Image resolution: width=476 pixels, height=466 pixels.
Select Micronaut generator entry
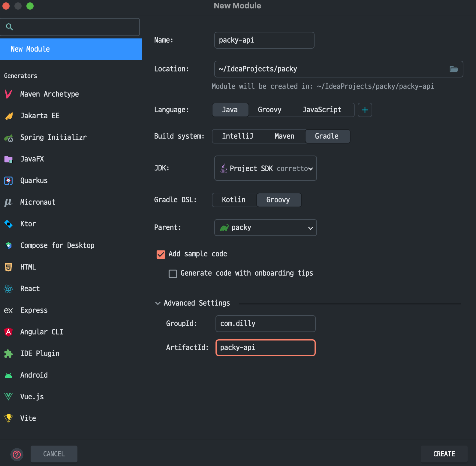(x=71, y=202)
